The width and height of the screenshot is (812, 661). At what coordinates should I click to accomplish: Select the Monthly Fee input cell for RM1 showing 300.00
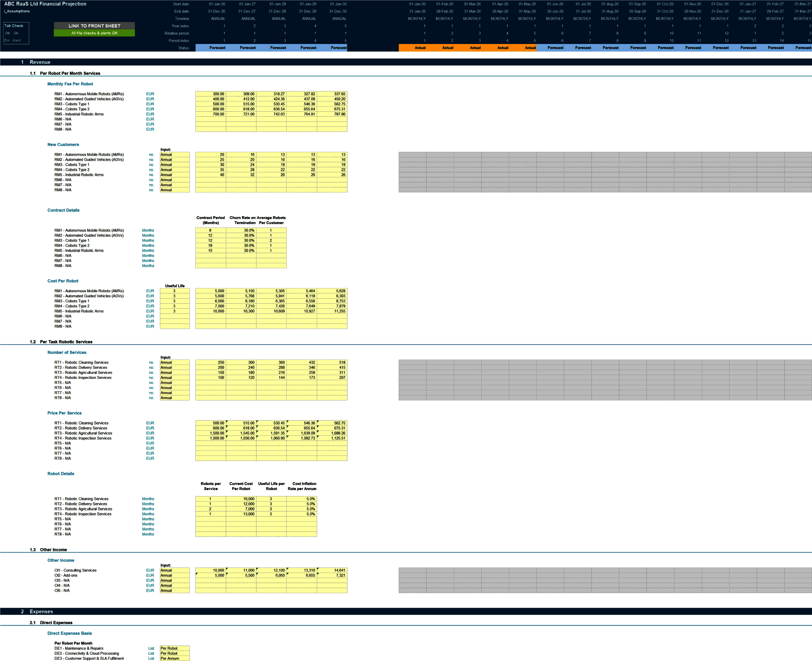pos(211,94)
